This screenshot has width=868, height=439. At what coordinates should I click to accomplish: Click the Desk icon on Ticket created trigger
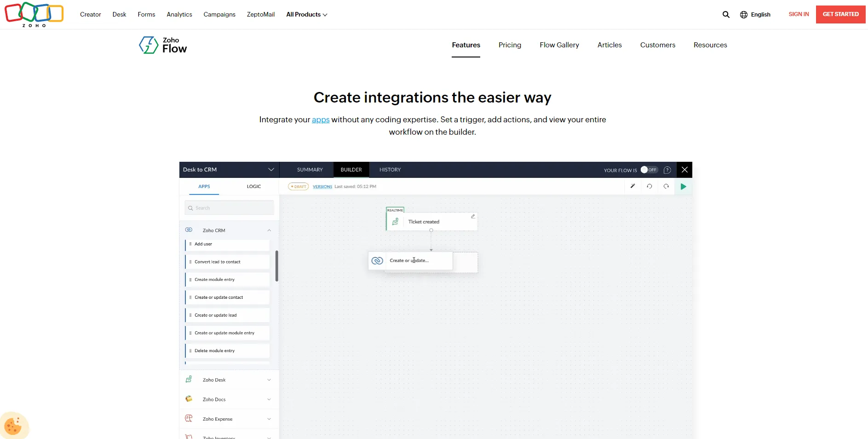pos(395,222)
